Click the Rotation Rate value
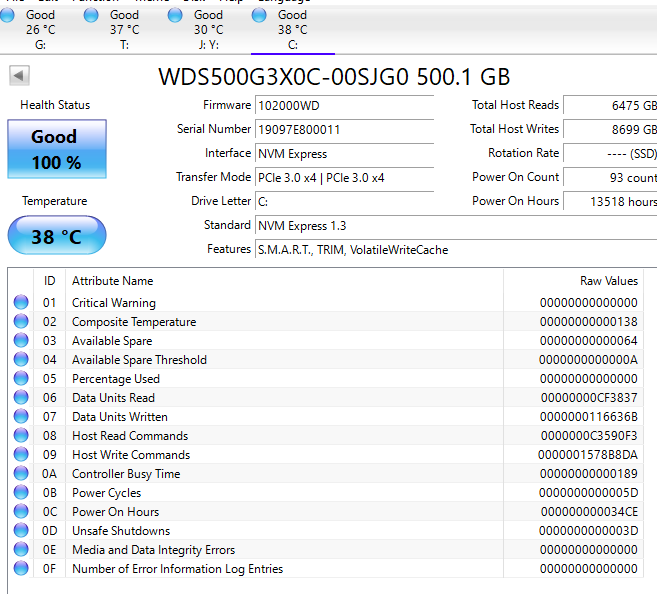This screenshot has height=594, width=657. tap(610, 153)
